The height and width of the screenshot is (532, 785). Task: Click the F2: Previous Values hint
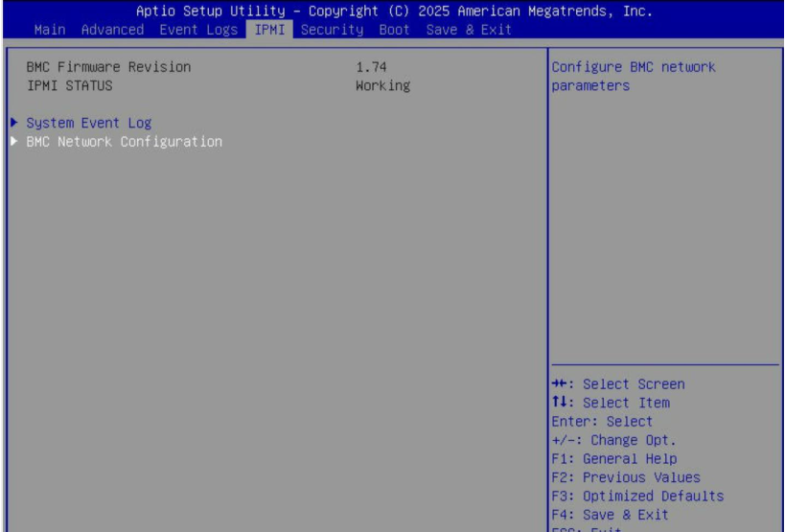coord(625,477)
